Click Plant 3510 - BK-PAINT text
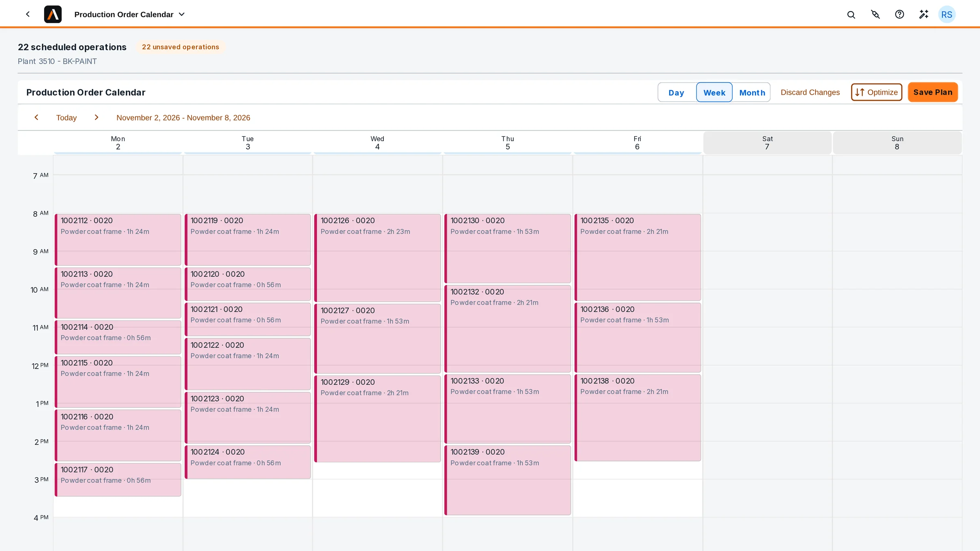 tap(57, 61)
